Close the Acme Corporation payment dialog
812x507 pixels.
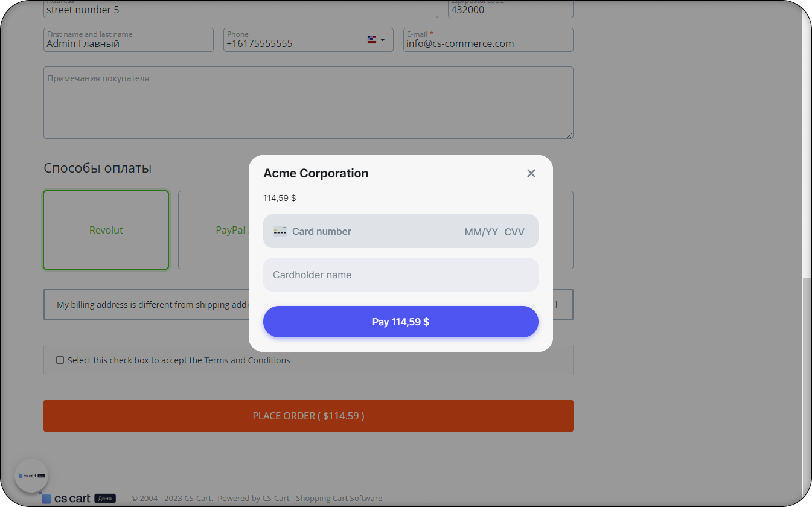pyautogui.click(x=531, y=173)
